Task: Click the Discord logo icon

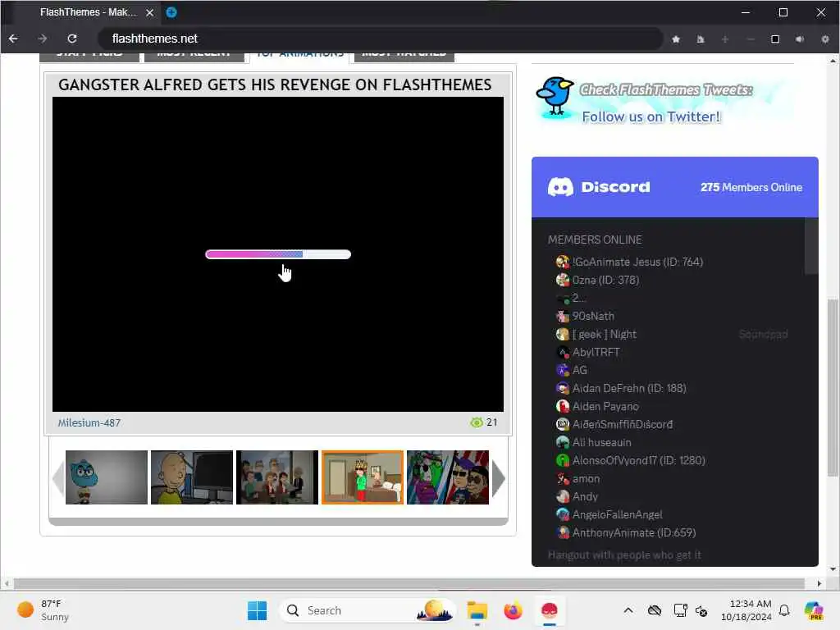Action: tap(560, 187)
